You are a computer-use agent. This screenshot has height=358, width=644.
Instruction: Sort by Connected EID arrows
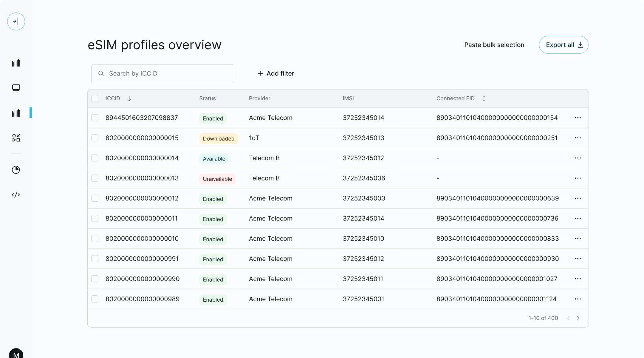click(484, 98)
